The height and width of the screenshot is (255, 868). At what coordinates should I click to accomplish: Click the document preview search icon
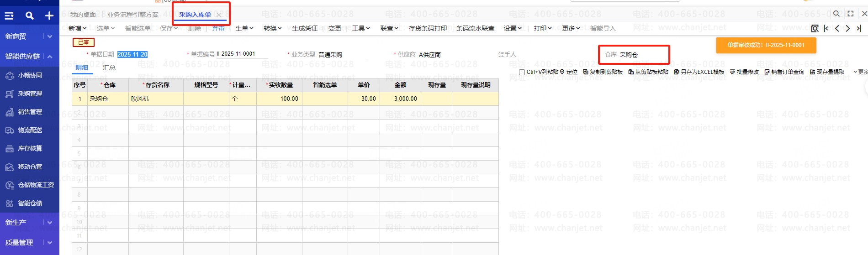(815, 28)
